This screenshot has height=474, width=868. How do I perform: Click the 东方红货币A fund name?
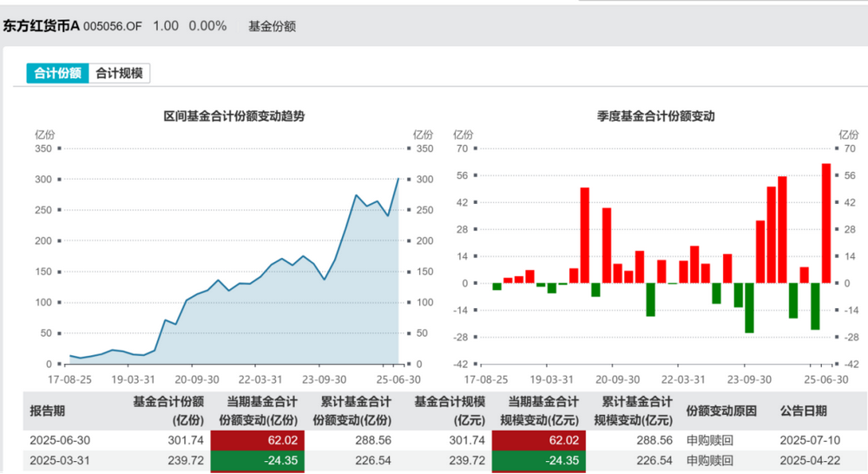[41, 26]
